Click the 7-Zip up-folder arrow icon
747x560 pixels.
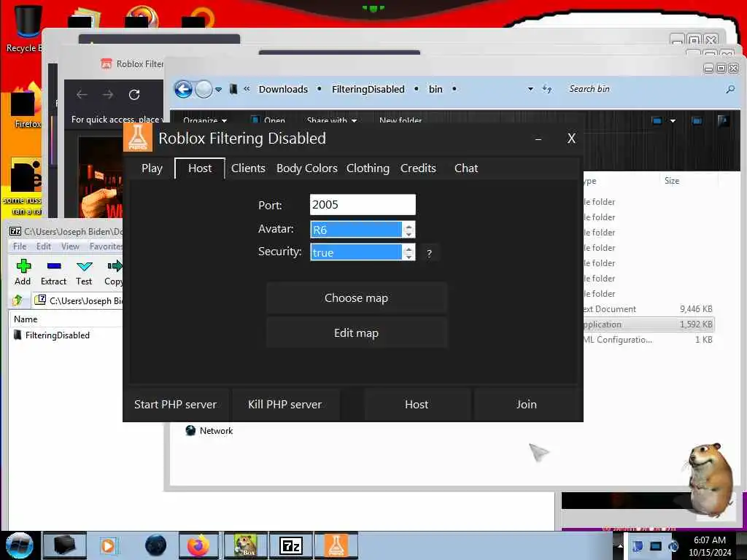click(x=18, y=300)
